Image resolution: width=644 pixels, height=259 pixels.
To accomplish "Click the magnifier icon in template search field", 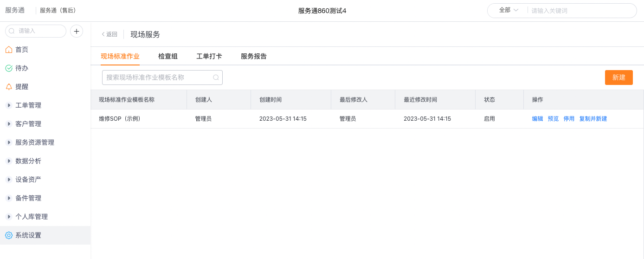I will (x=216, y=78).
